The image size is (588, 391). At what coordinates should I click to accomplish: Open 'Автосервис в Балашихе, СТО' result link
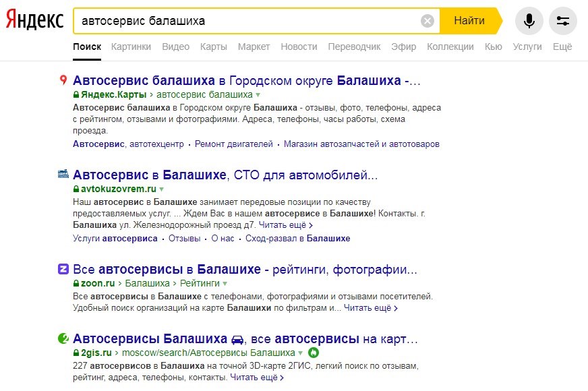(x=225, y=175)
